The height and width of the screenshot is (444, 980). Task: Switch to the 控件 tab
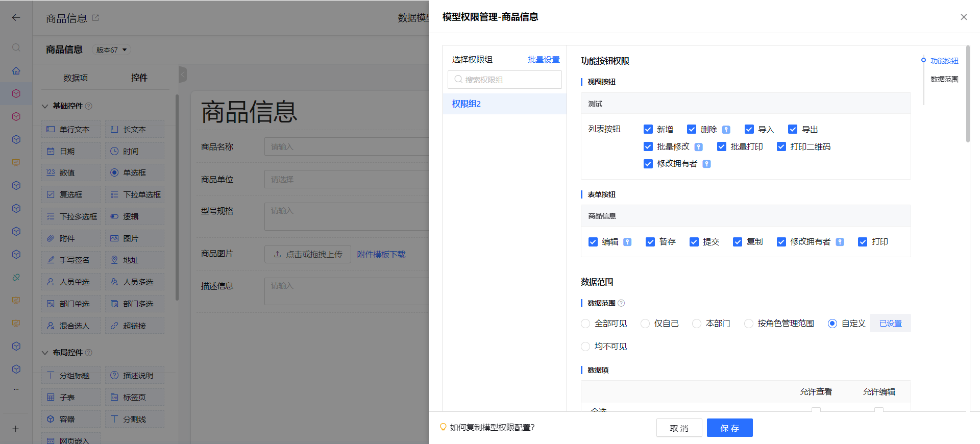(139, 78)
